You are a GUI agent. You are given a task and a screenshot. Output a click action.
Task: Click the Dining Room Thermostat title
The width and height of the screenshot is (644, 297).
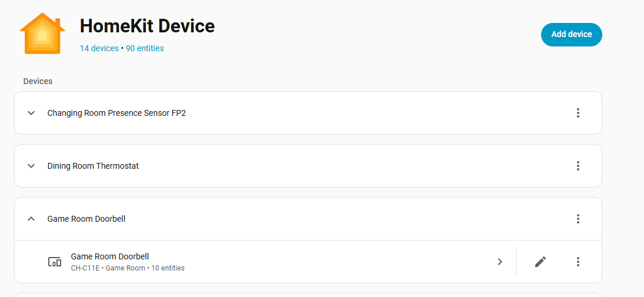click(93, 166)
